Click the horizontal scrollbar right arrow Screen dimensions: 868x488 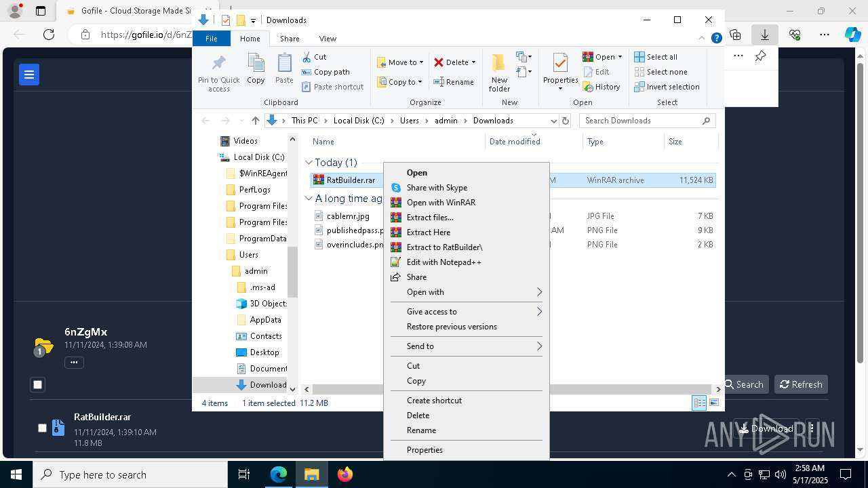click(718, 389)
